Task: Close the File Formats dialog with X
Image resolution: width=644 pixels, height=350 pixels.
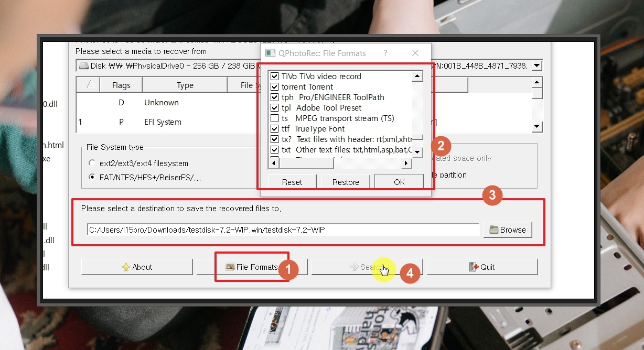Action: pyautogui.click(x=415, y=53)
